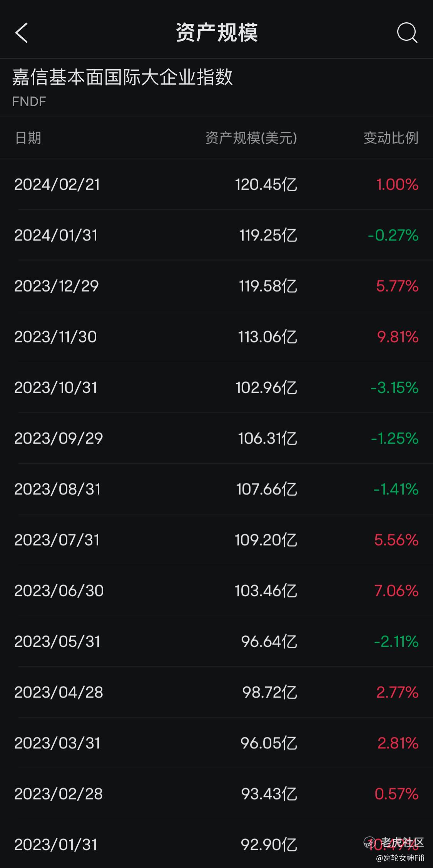Select the 2023/09/29 row
This screenshot has height=868, width=433.
tap(216, 438)
